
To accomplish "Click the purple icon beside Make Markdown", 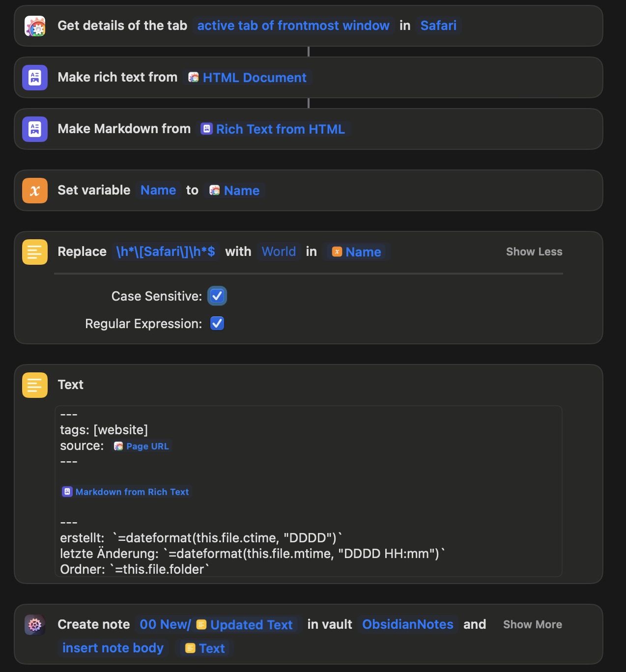I will [x=35, y=129].
